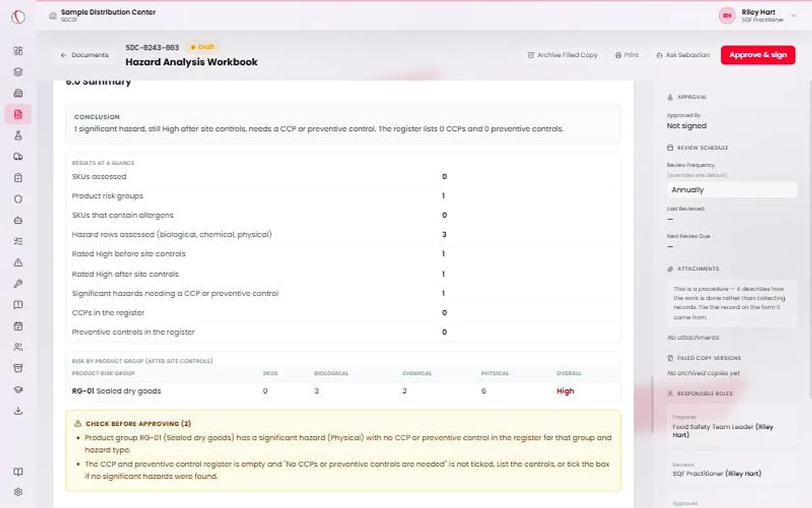Open the Sample Distribution Center site selector
Image resolution: width=812 pixels, height=508 pixels.
(x=102, y=15)
